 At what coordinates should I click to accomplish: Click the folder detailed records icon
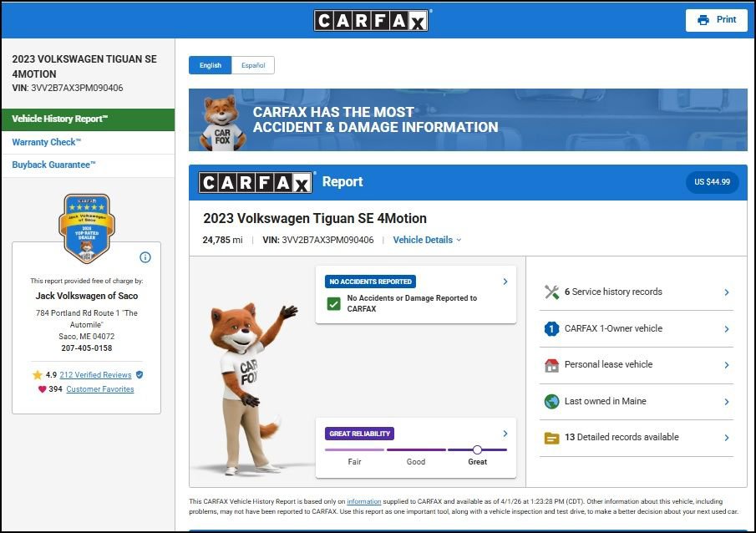click(x=551, y=438)
